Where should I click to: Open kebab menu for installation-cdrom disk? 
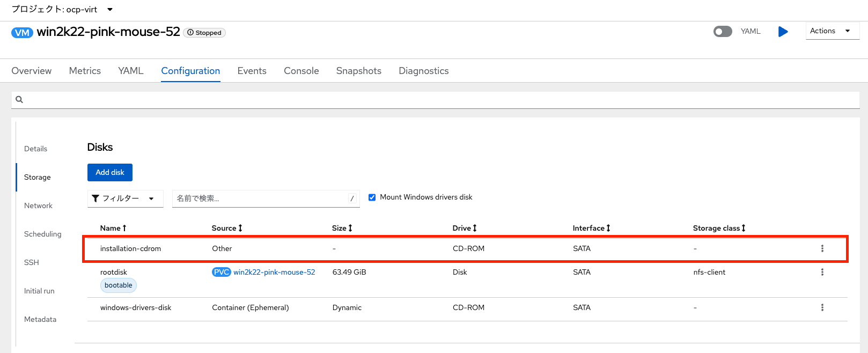[x=822, y=248]
